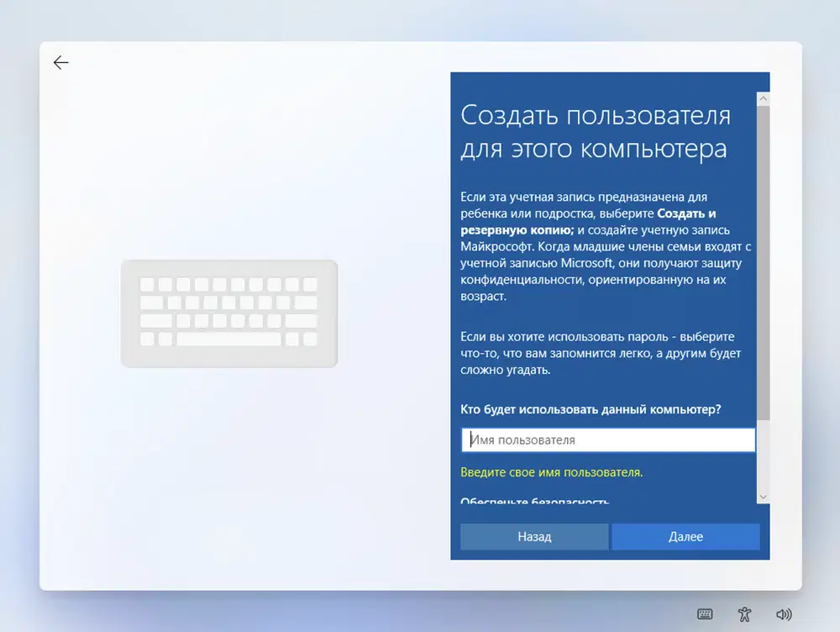The width and height of the screenshot is (840, 632).
Task: Focus the Имя пользователя input field
Action: (x=608, y=440)
